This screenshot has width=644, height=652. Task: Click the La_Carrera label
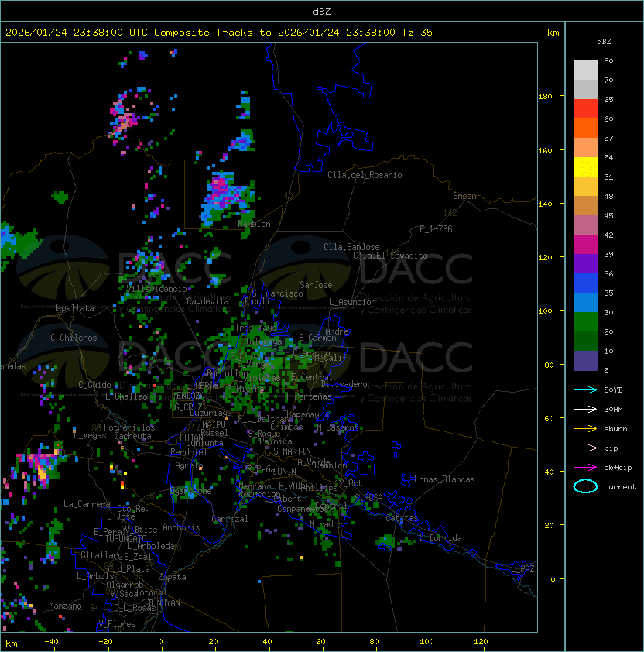(87, 504)
